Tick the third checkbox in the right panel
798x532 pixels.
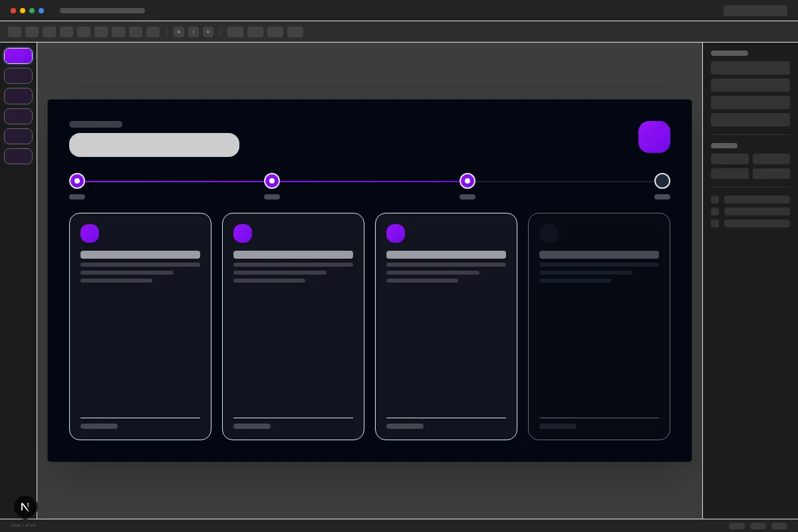coord(715,223)
